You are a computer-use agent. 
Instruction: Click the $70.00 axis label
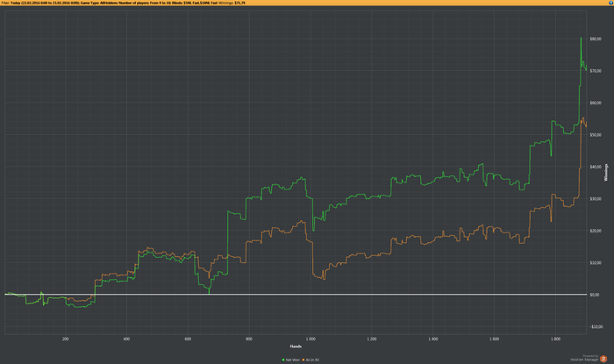(596, 71)
